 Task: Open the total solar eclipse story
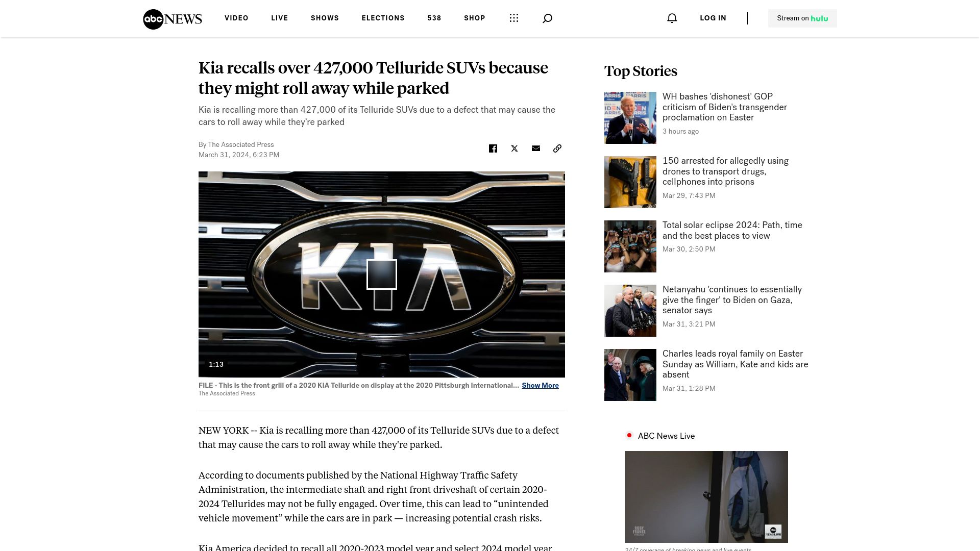[732, 231]
